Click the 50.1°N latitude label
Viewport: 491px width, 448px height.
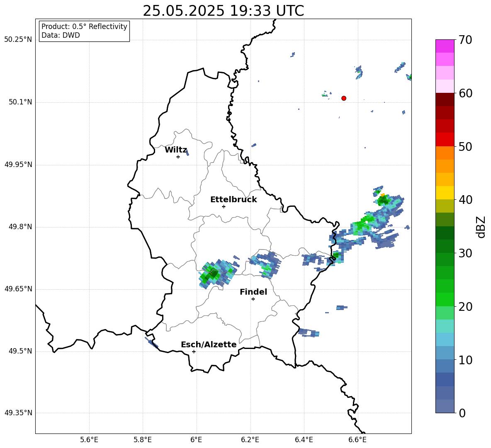tap(20, 102)
